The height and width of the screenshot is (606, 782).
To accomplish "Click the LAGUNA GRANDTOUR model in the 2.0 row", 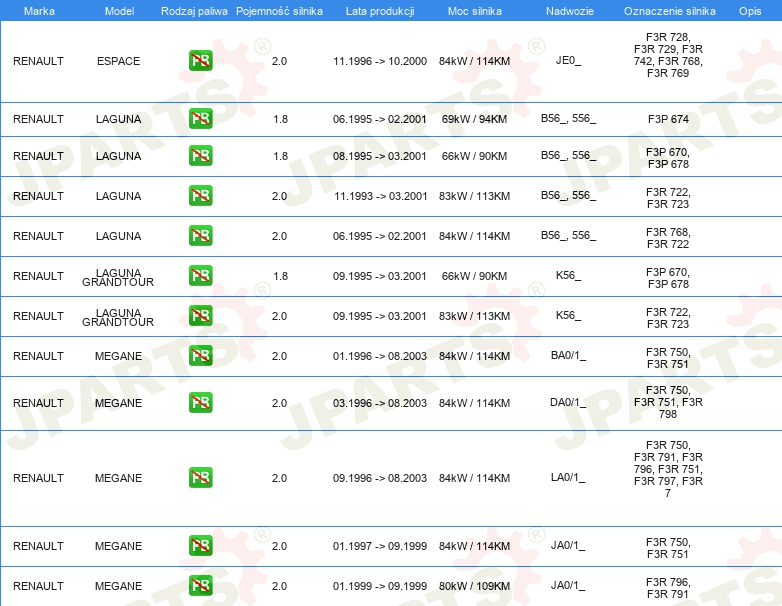I will 118,317.
